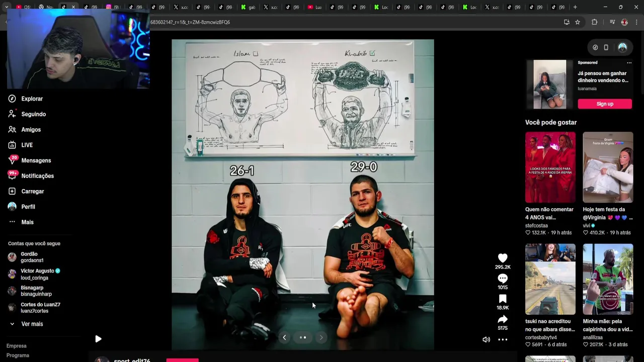
Task: Go to the Seguindo feed
Action: pyautogui.click(x=27, y=114)
